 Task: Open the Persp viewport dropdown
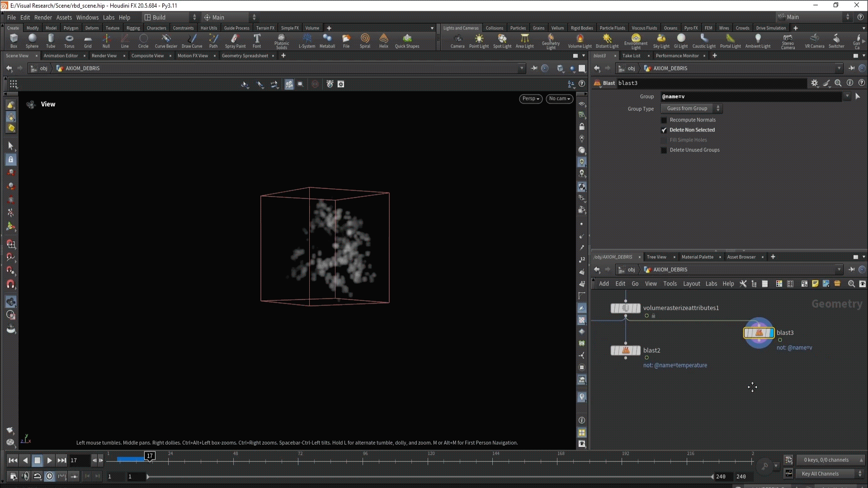click(531, 99)
